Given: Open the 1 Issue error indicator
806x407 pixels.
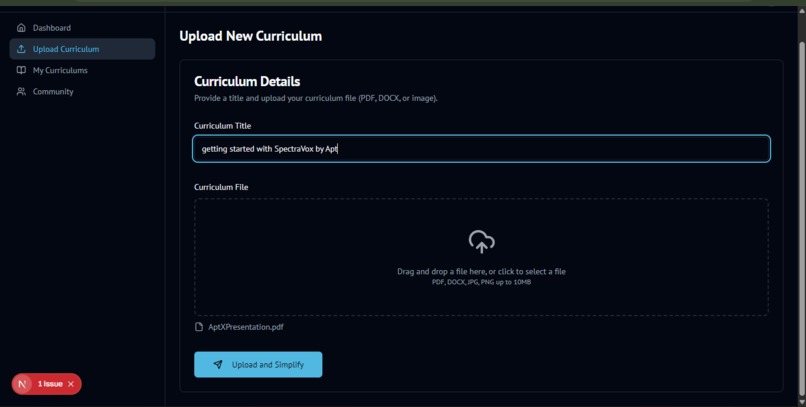Looking at the screenshot, I should pyautogui.click(x=50, y=384).
